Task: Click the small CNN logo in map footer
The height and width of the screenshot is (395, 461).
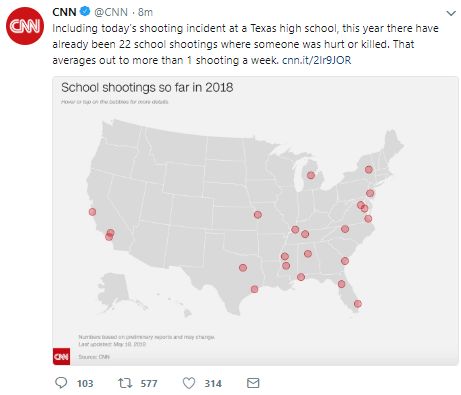Action: [x=61, y=356]
